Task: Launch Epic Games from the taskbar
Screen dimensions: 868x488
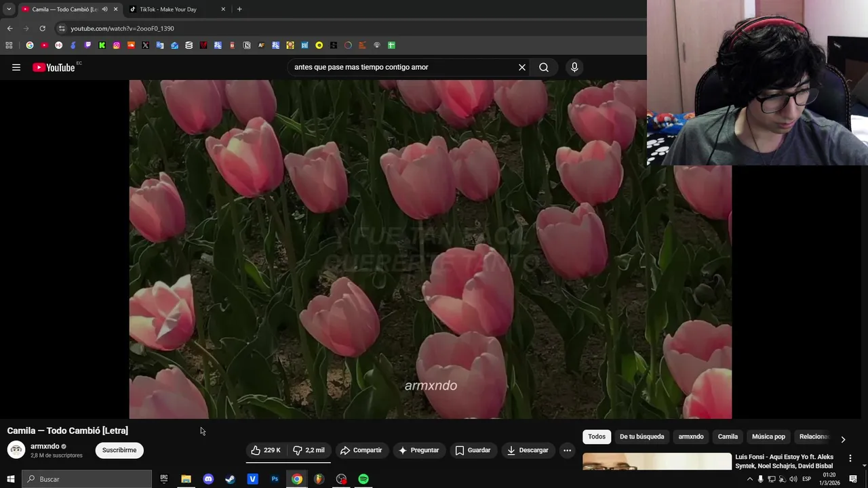Action: (x=163, y=479)
